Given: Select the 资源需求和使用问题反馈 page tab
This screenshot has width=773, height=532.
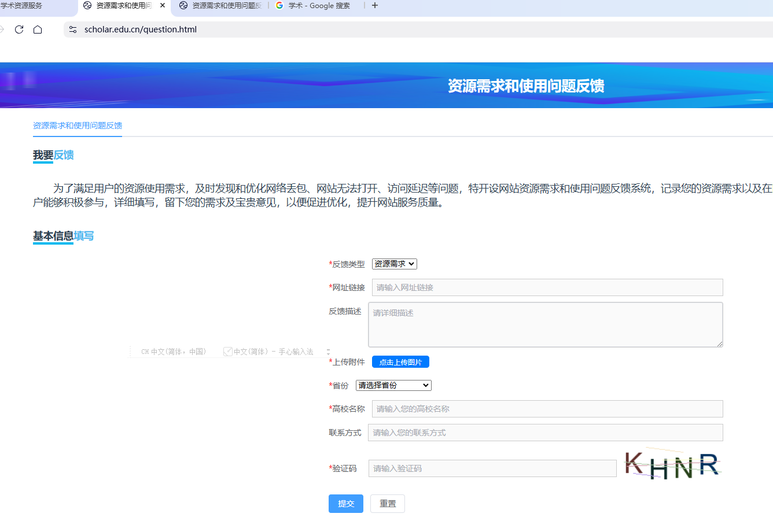Looking at the screenshot, I should [78, 125].
